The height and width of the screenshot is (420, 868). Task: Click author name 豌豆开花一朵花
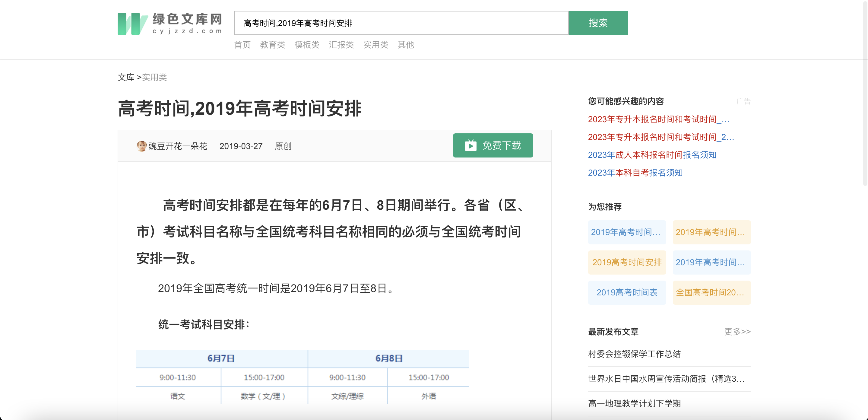click(x=178, y=146)
